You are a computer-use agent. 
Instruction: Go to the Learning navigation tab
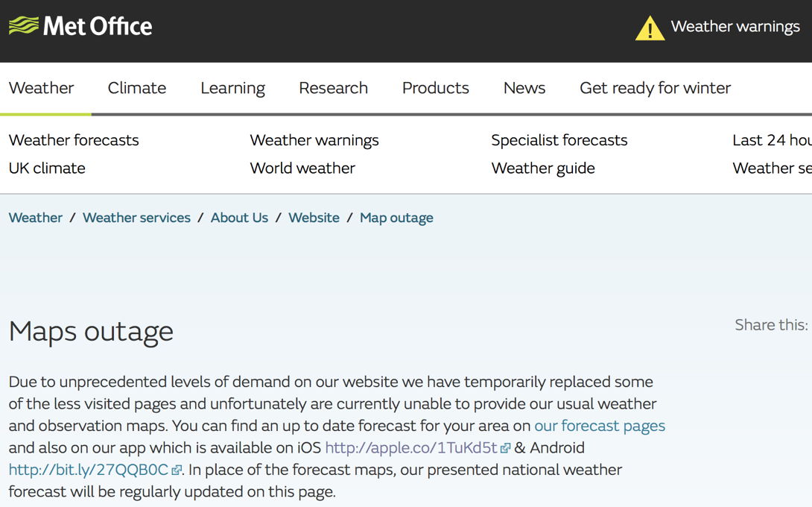click(x=232, y=88)
